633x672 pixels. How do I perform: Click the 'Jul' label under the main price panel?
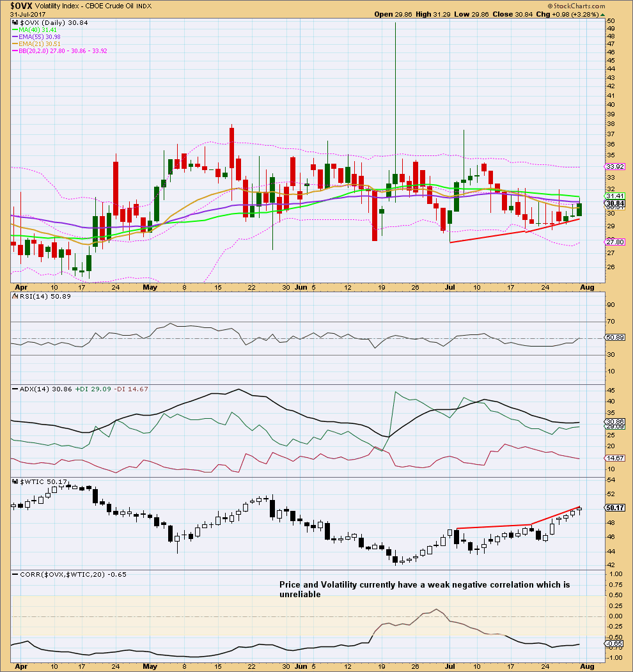[450, 287]
